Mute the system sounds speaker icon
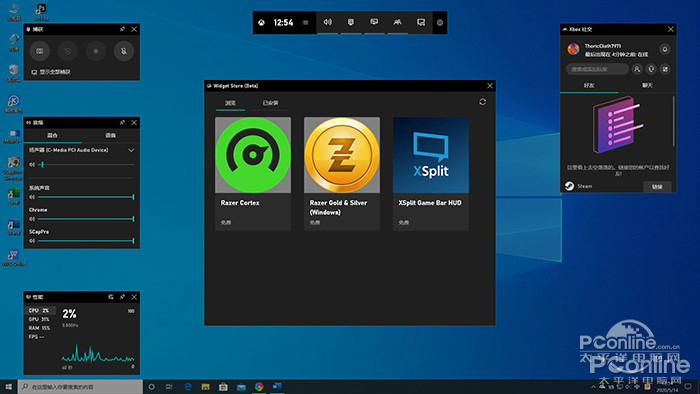Viewport: 700px width, 394px height. (x=32, y=197)
